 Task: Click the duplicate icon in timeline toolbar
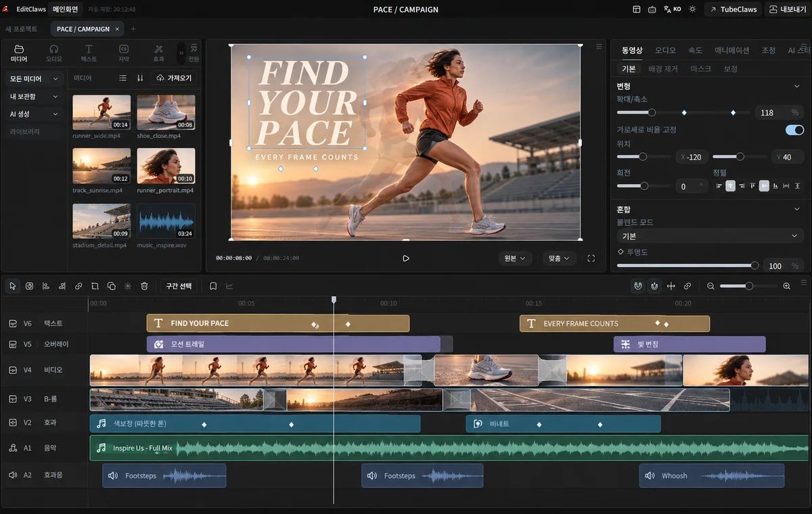click(x=112, y=286)
